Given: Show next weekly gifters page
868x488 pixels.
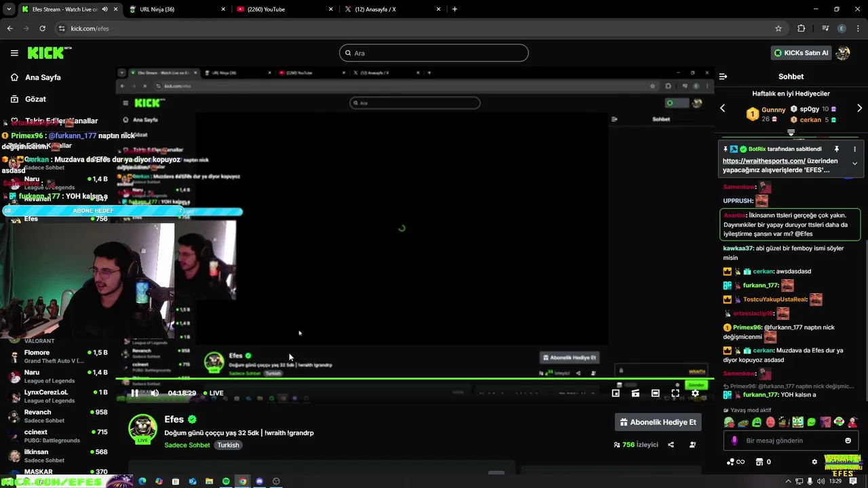Looking at the screenshot, I should (x=859, y=108).
